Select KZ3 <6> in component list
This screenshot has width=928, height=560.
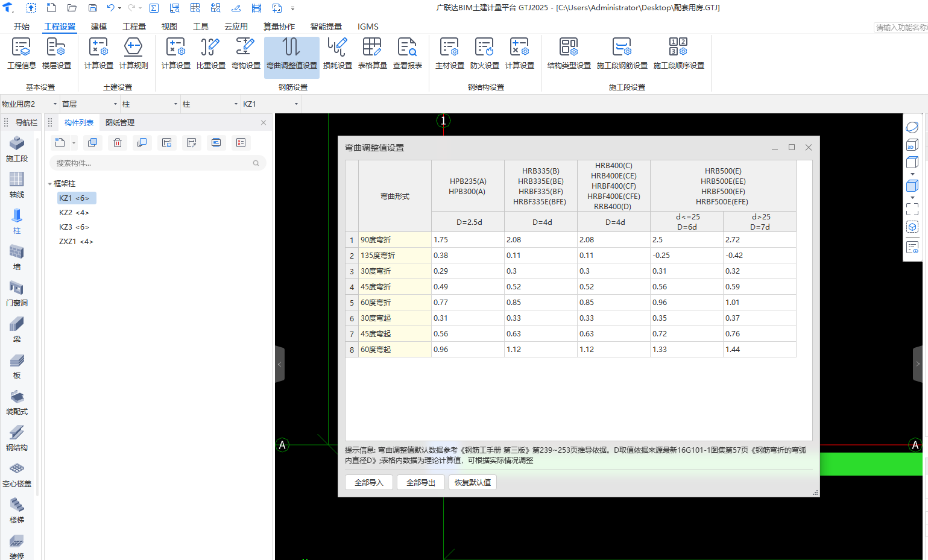pos(74,227)
